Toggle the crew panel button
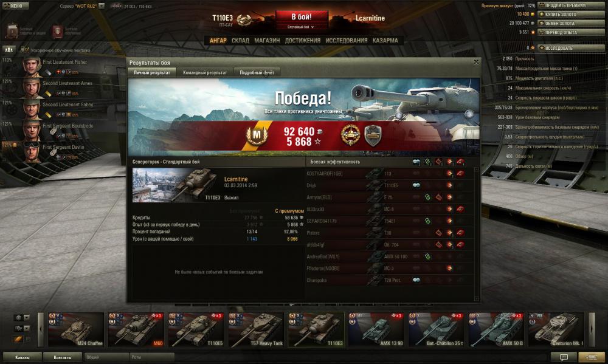Image resolution: width=608 pixels, height=364 pixels. 9,50
